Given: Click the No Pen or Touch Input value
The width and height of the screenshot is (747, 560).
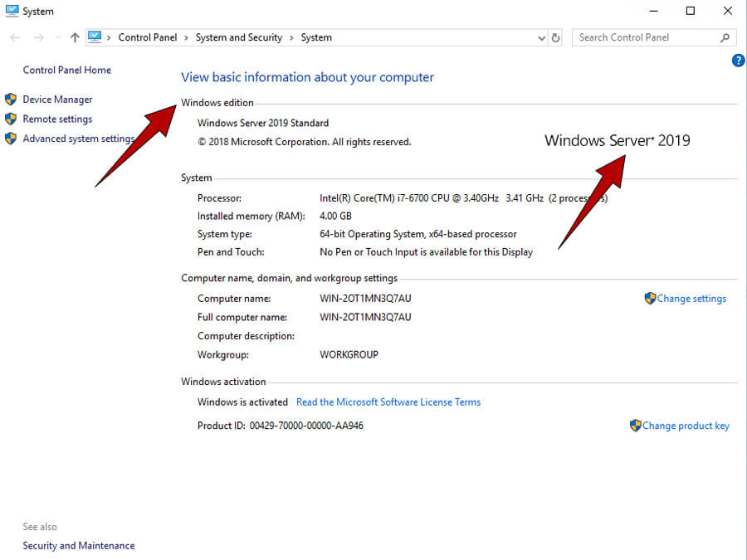Looking at the screenshot, I should 426,252.
